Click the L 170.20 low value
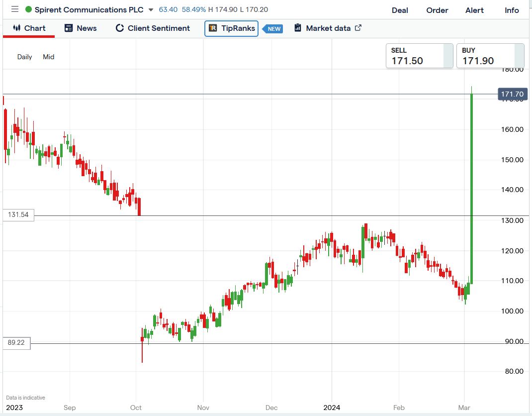This screenshot has width=532, height=416. [254, 9]
